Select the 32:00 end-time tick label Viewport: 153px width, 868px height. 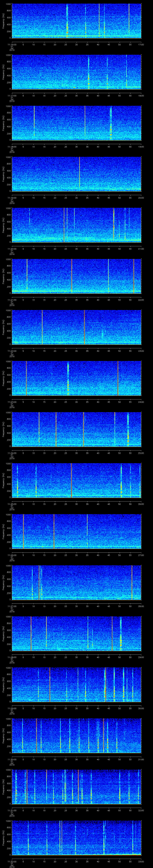click(x=141, y=810)
